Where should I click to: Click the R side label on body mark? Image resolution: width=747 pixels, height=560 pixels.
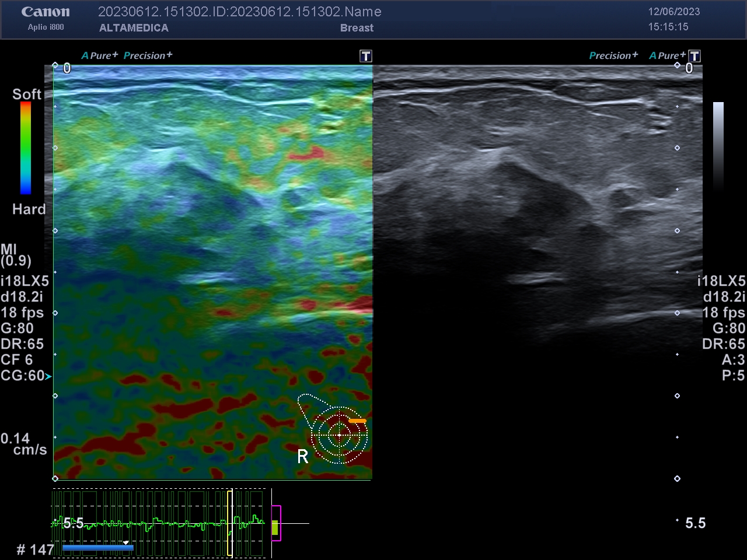click(x=302, y=457)
